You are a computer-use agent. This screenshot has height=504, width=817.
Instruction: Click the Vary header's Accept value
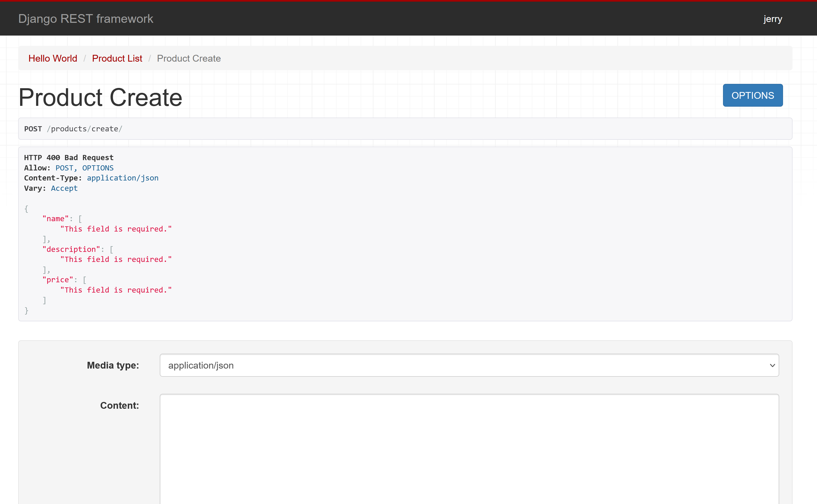64,188
